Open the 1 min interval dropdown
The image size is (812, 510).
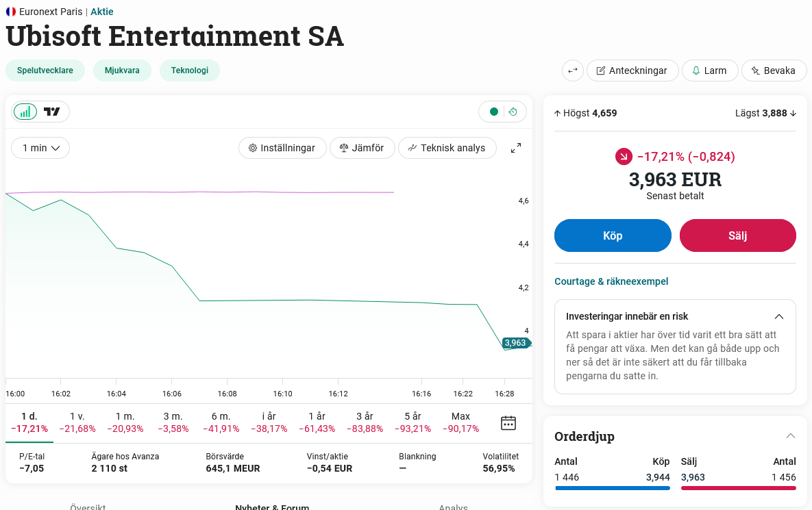click(x=40, y=148)
